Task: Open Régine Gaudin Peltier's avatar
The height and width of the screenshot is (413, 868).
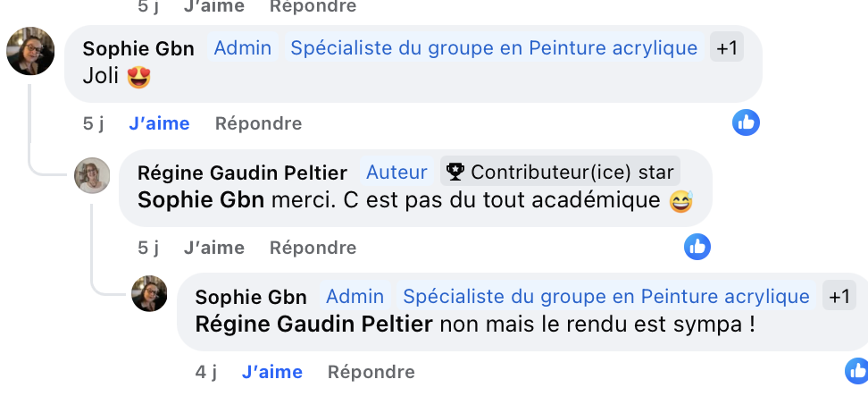Action: tap(92, 175)
